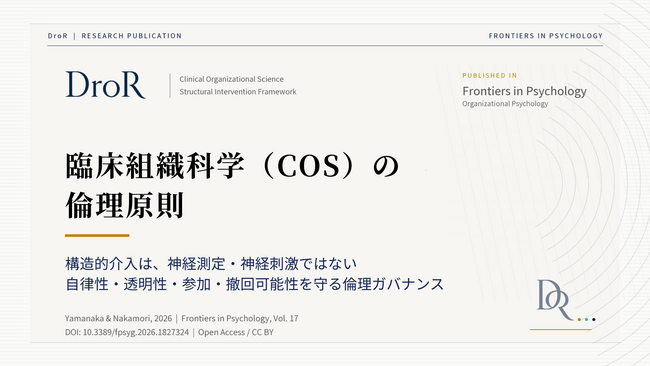Click the subtitle "構造的介入は、神経測定・神経刺激ではない"
Image resolution: width=650 pixels, height=366 pixels.
[x=211, y=264]
